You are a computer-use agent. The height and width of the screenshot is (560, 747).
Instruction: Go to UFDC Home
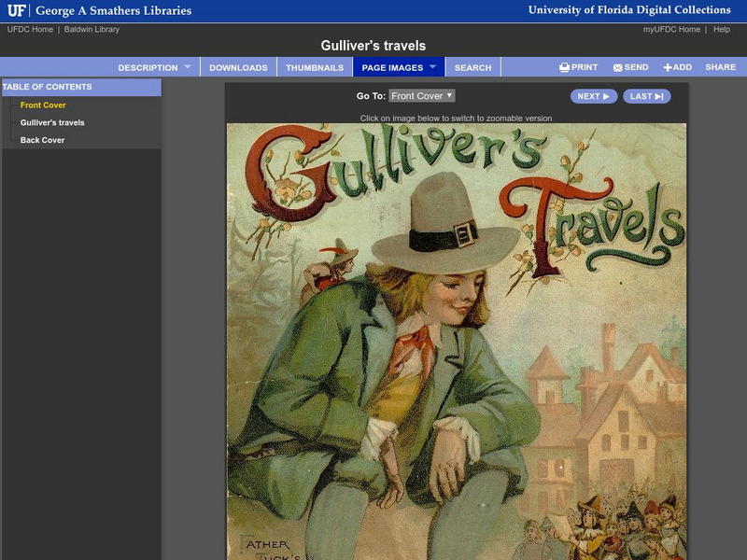coord(32,28)
